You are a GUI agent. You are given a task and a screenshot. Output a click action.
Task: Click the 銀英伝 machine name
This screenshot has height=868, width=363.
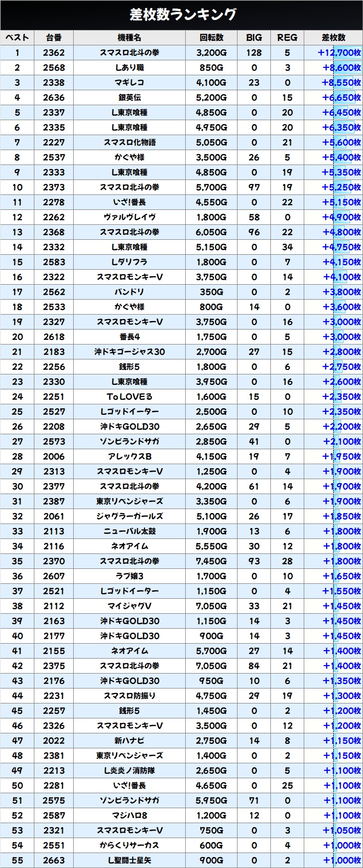click(x=129, y=98)
